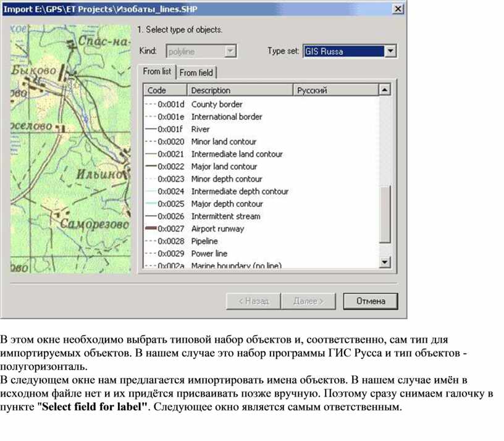Select the County border row
Screen dimensions: 504x441
pos(261,104)
